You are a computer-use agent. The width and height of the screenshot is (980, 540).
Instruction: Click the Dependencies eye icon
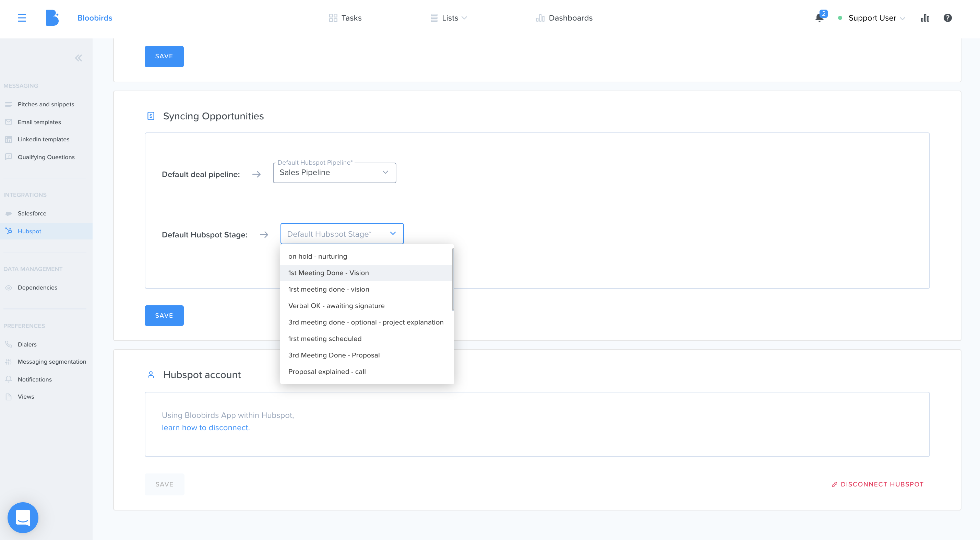pos(8,288)
